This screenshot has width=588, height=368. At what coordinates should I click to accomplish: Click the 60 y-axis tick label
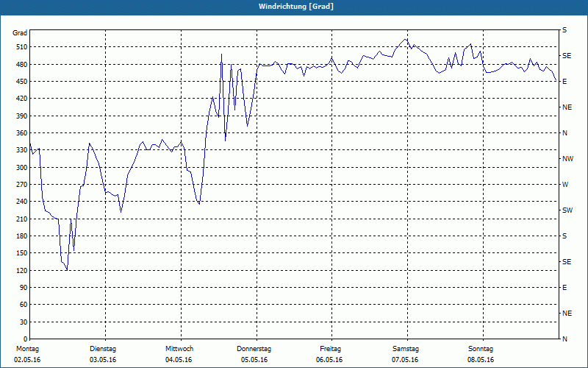click(24, 305)
